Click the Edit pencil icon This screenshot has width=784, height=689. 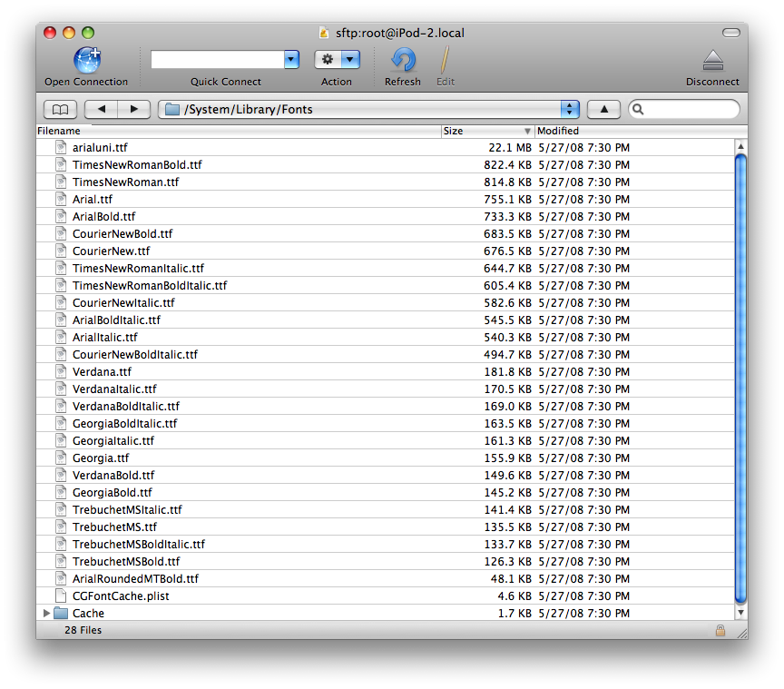tap(445, 60)
